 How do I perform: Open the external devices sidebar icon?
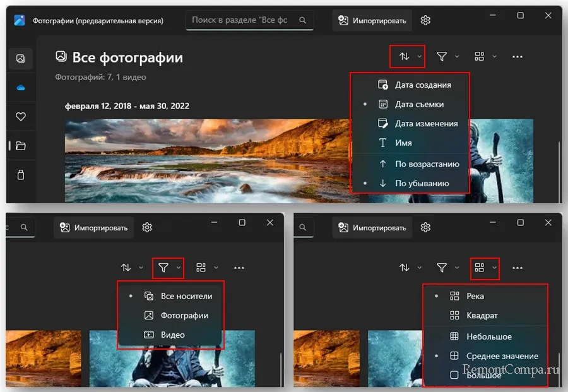coord(21,175)
